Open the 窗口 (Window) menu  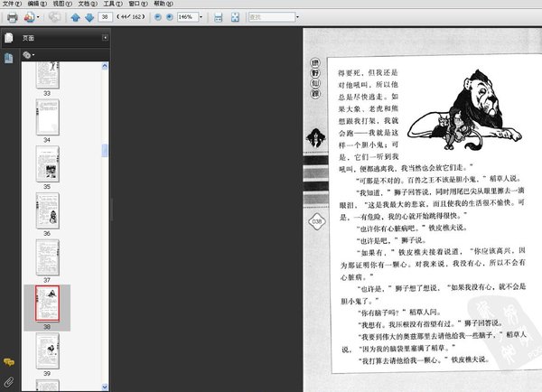tap(138, 4)
